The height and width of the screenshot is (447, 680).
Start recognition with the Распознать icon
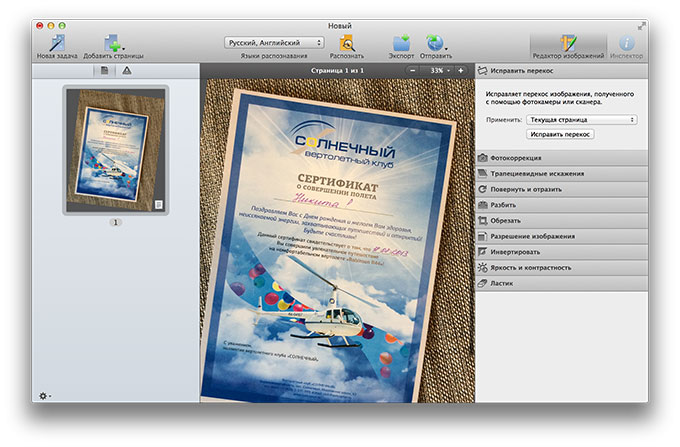[347, 42]
